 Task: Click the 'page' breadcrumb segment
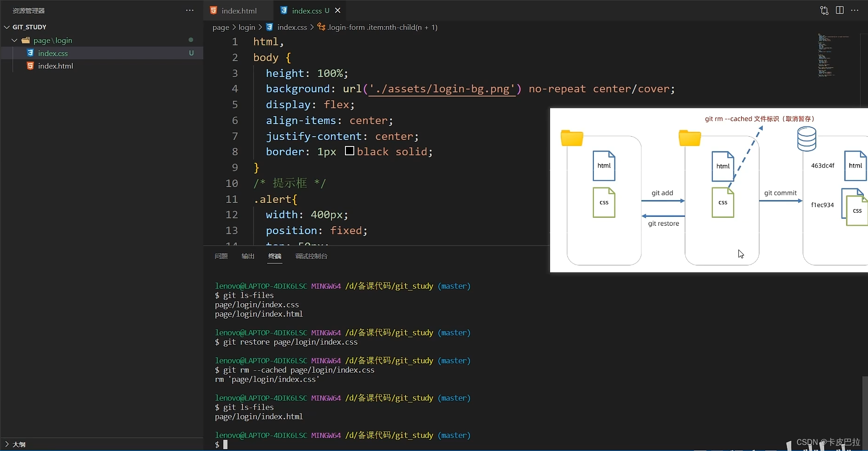(x=220, y=28)
